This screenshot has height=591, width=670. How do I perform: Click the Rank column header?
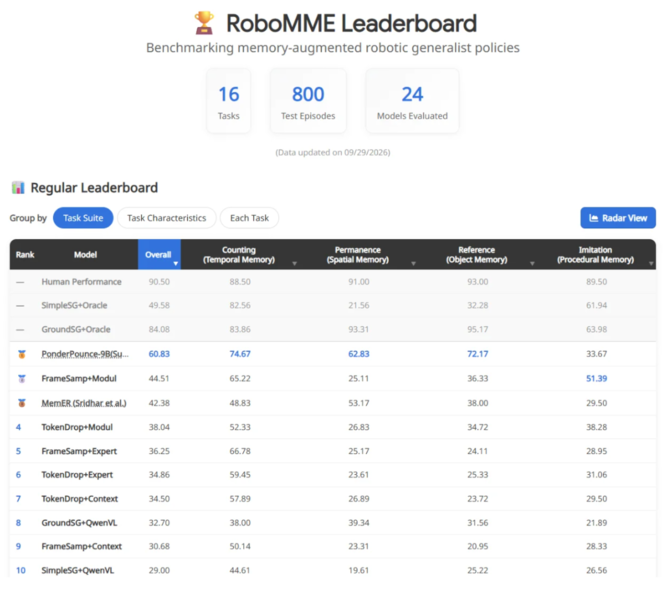tap(25, 255)
